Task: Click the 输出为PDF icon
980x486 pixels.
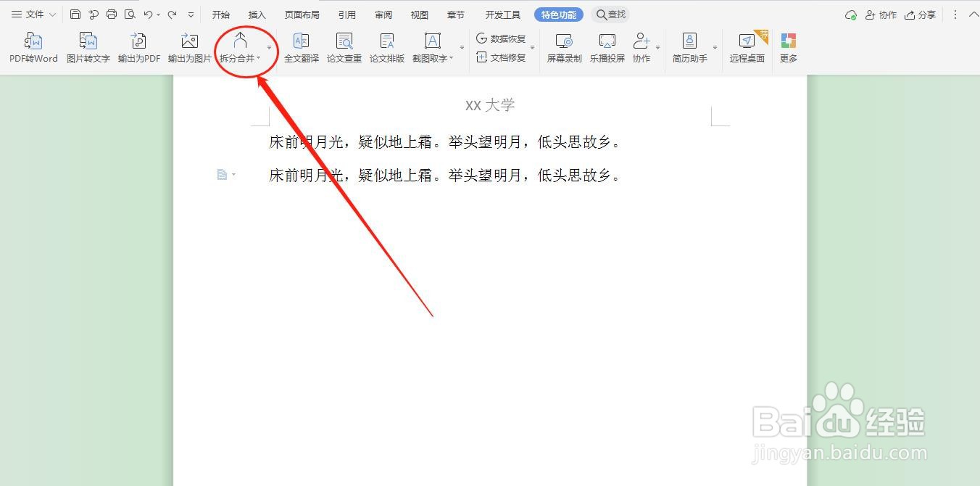Action: tap(138, 45)
